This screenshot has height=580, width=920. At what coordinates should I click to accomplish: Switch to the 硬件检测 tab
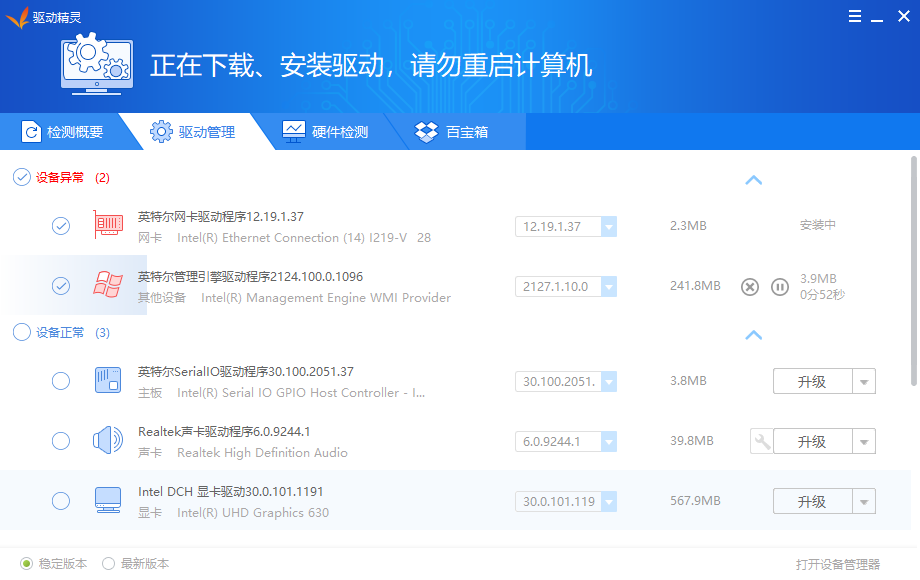(325, 132)
